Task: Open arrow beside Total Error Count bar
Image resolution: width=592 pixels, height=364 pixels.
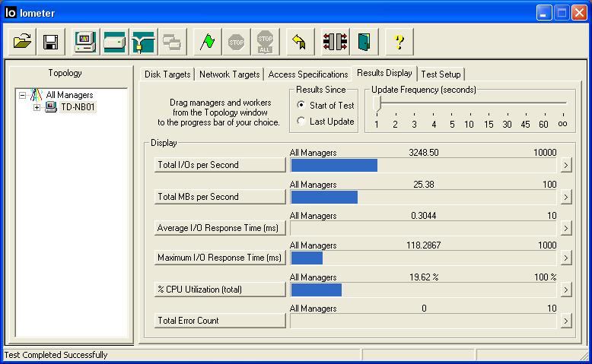Action: point(565,321)
